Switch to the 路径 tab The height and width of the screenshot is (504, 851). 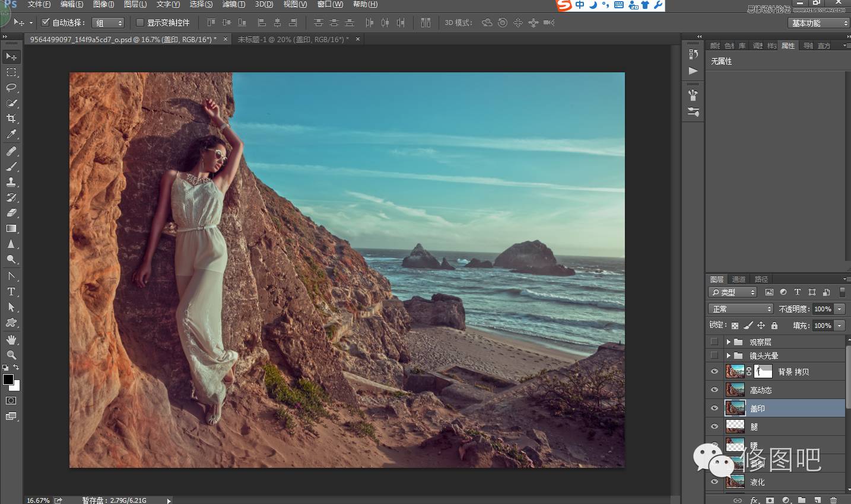(x=761, y=279)
